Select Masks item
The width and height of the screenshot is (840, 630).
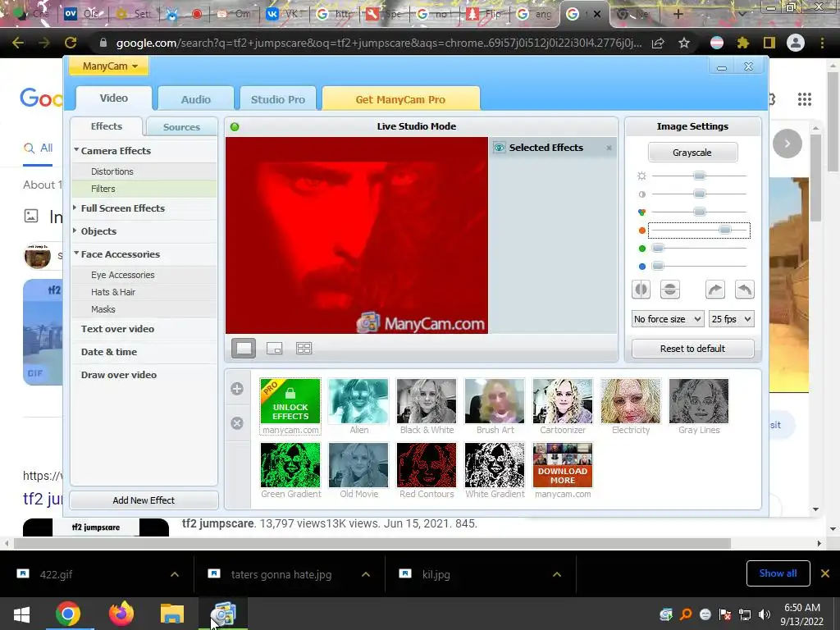(144, 309)
